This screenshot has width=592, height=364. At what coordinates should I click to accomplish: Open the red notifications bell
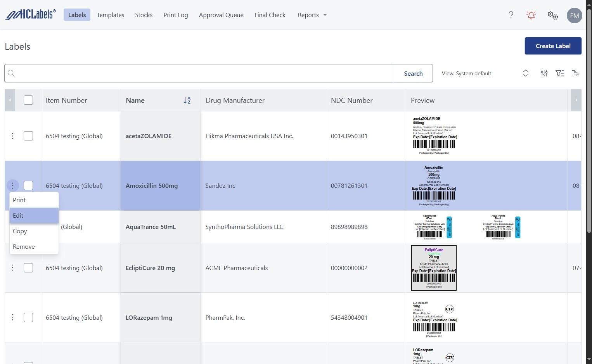(531, 15)
